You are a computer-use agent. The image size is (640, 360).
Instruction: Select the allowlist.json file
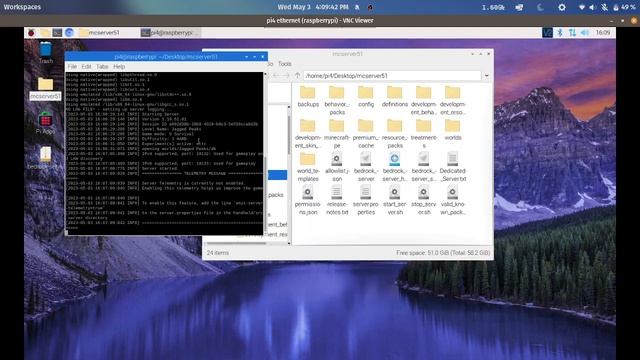click(x=337, y=167)
